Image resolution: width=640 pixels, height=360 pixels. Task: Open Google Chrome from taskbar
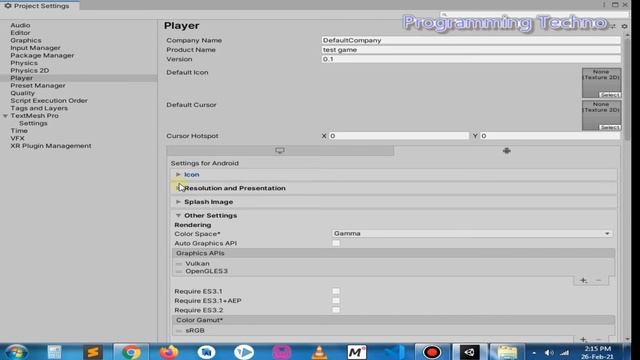pos(131,352)
